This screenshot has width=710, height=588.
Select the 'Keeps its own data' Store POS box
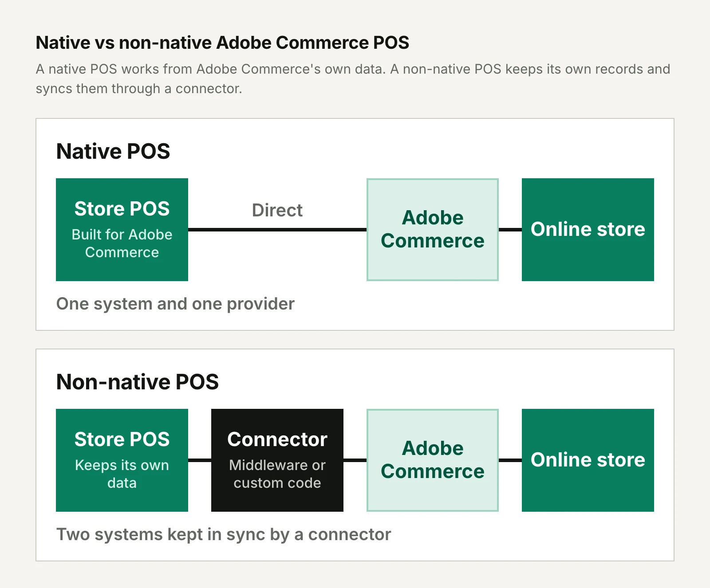122,460
